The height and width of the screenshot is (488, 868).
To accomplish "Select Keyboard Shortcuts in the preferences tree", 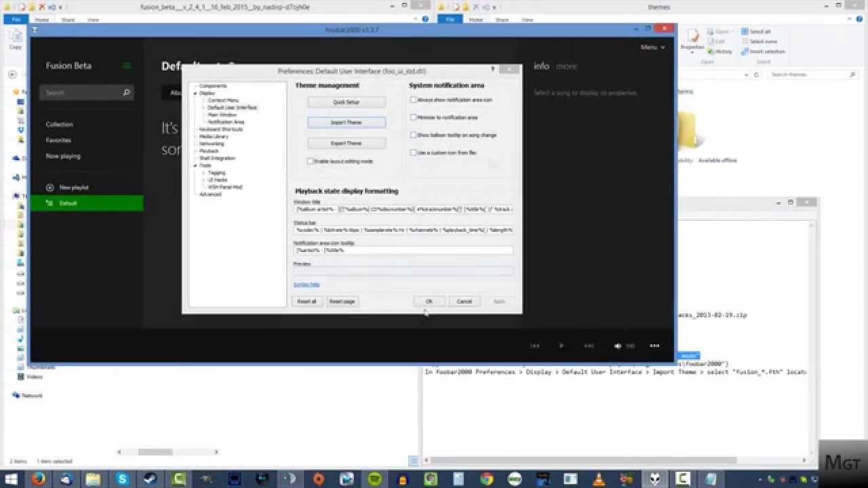I will (220, 129).
